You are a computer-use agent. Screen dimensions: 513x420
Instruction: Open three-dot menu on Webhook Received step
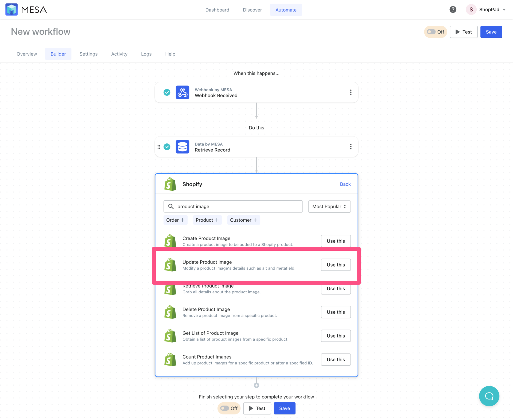(351, 92)
